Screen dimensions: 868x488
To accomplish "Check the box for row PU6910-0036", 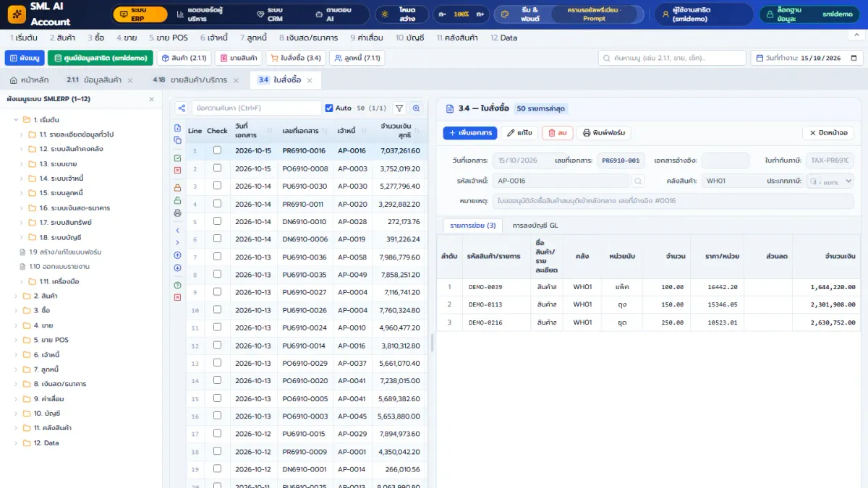I will [217, 257].
